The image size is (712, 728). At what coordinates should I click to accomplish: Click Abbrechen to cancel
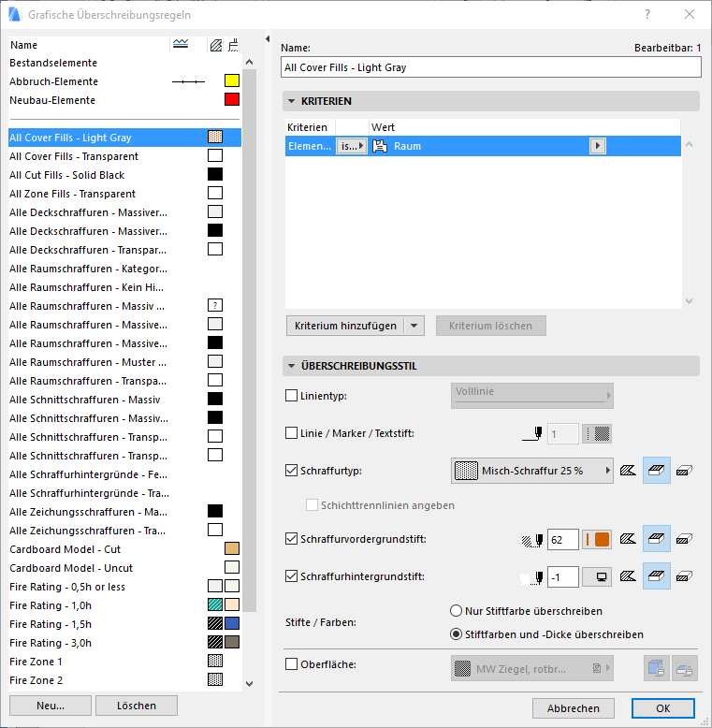click(x=574, y=708)
